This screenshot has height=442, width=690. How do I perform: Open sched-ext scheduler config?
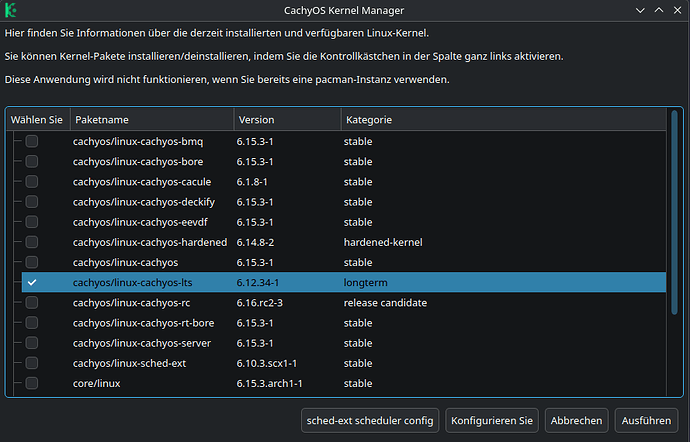[370, 420]
